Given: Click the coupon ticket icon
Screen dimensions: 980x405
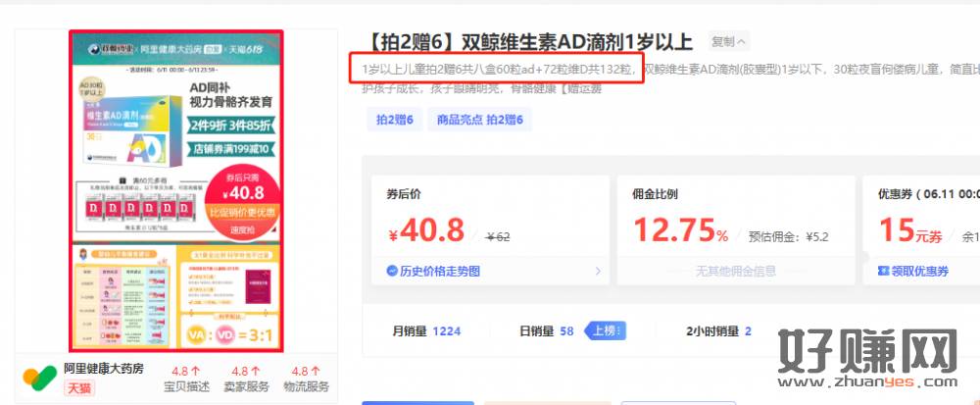Looking at the screenshot, I should (883, 272).
